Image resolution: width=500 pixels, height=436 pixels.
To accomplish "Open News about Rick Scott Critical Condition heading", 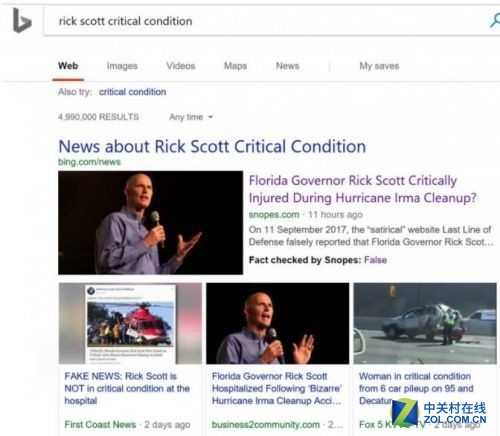I will [212, 146].
